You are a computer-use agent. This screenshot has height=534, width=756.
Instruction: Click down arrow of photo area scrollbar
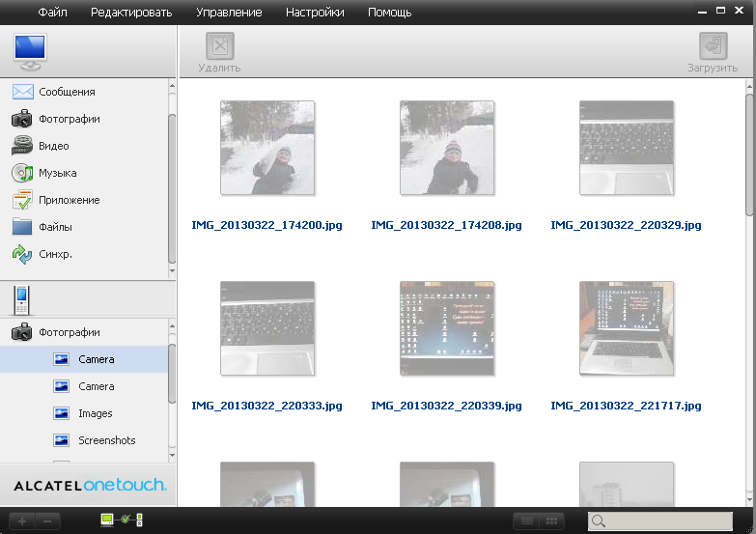[x=749, y=500]
